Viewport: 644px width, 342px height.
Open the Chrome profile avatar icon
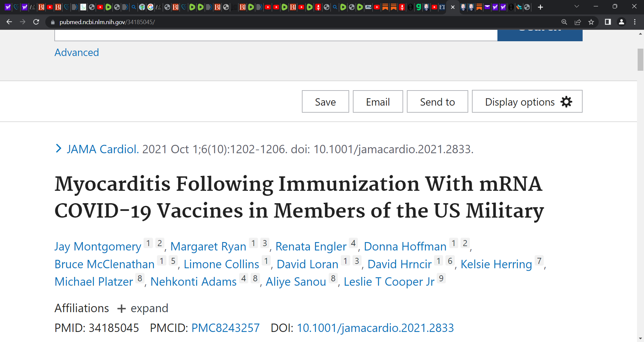click(x=621, y=22)
